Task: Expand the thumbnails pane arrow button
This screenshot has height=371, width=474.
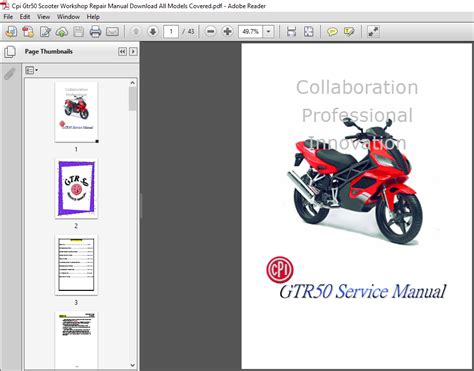Action: click(133, 51)
